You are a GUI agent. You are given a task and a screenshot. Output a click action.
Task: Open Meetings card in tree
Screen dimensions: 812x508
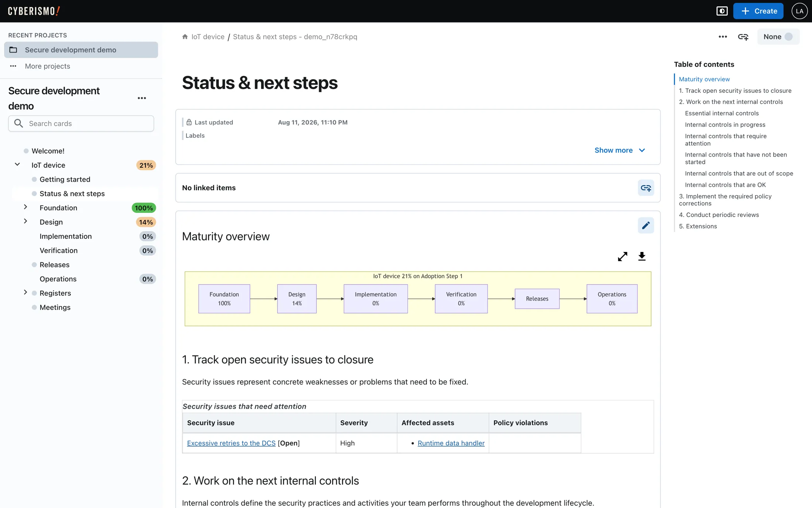[x=55, y=307]
